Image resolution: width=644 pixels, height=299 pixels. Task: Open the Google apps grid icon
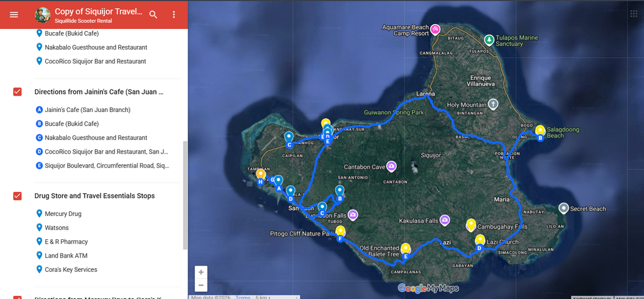click(635, 14)
